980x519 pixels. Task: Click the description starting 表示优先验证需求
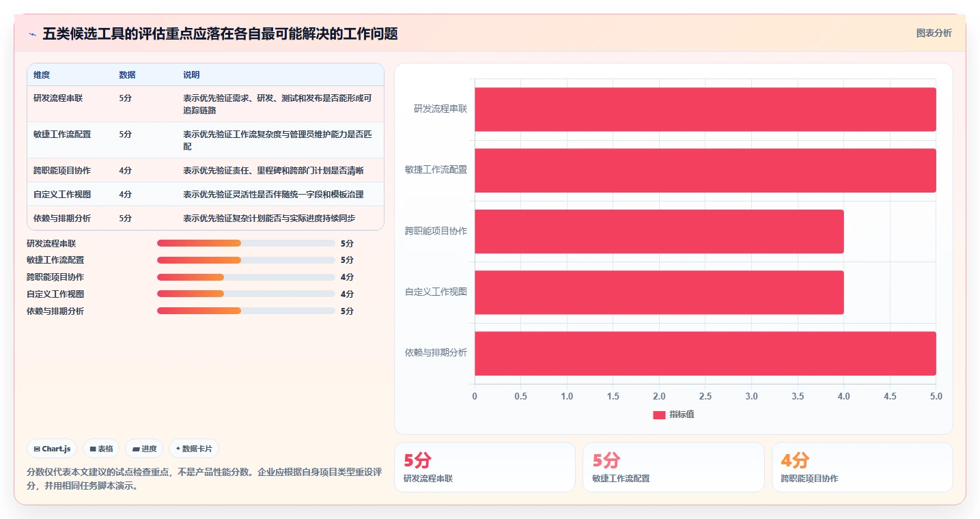pyautogui.click(x=277, y=104)
